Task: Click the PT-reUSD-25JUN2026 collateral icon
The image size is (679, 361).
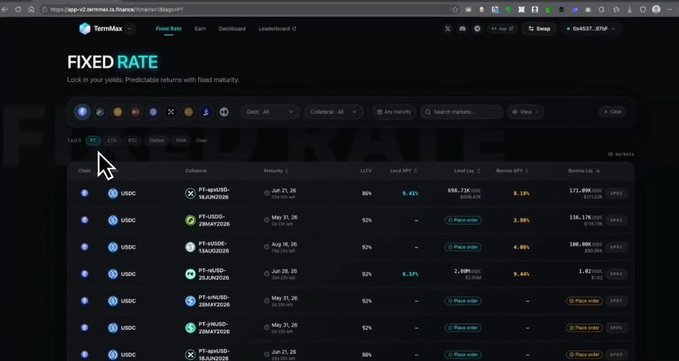Action: [x=191, y=274]
